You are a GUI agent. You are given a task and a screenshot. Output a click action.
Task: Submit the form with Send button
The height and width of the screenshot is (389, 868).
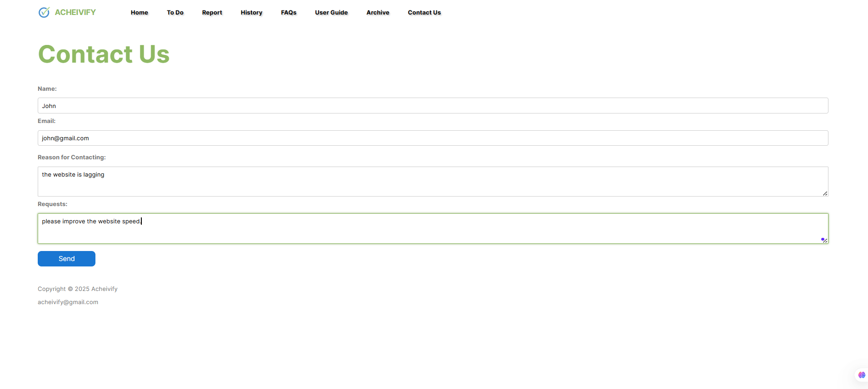point(66,259)
